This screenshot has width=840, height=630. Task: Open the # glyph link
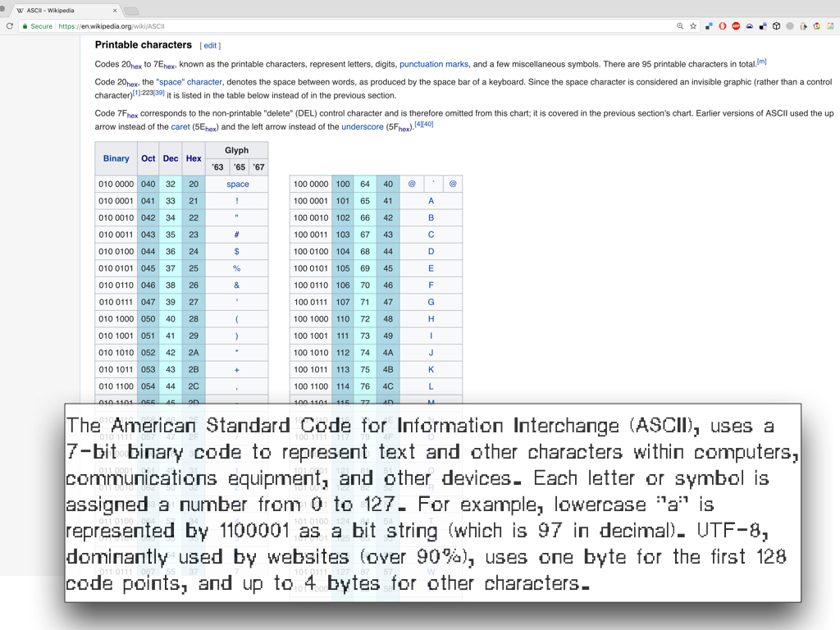[237, 235]
